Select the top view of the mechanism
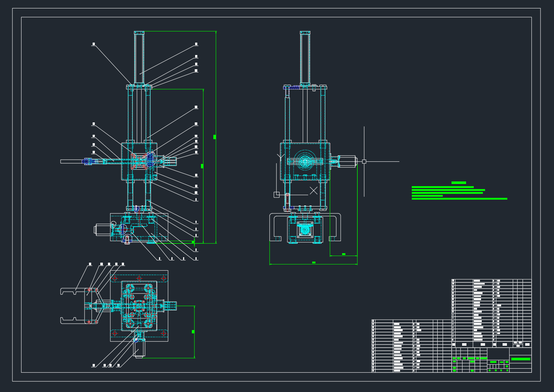 coord(139,306)
